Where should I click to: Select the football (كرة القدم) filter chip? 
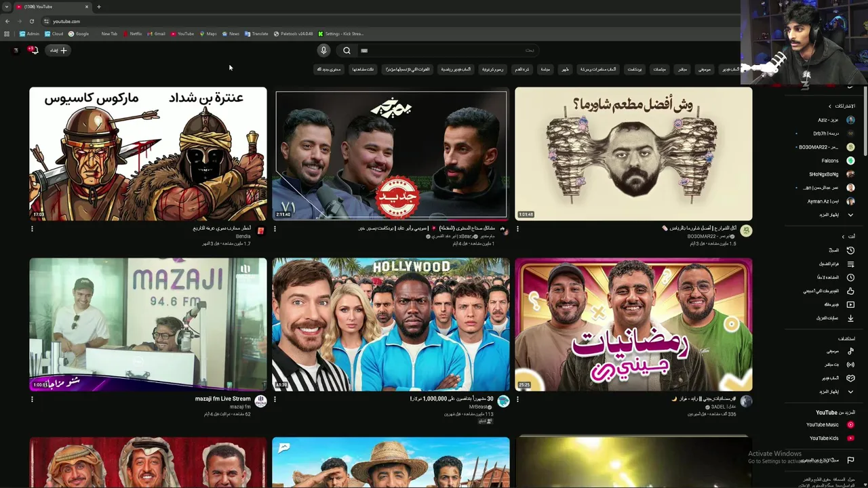tap(522, 69)
